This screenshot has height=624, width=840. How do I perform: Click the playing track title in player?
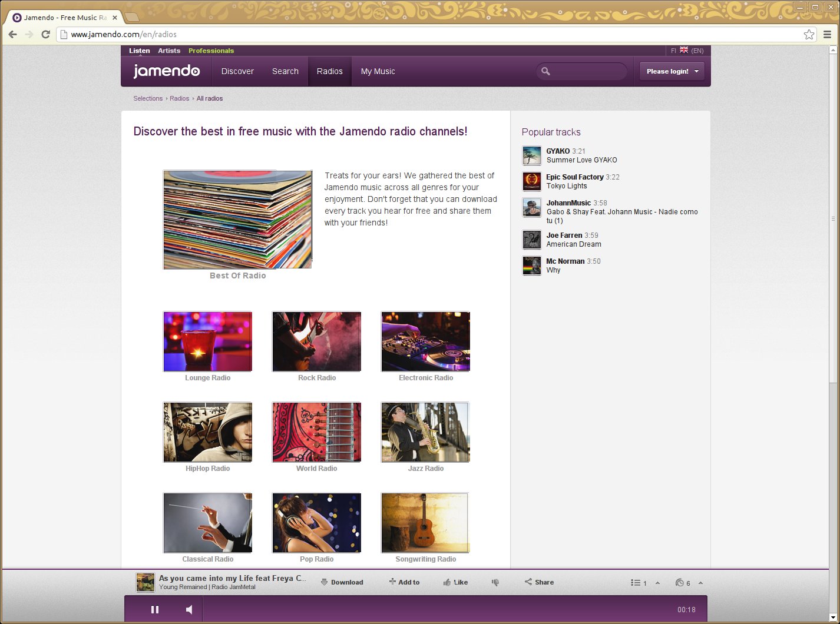[x=233, y=578]
